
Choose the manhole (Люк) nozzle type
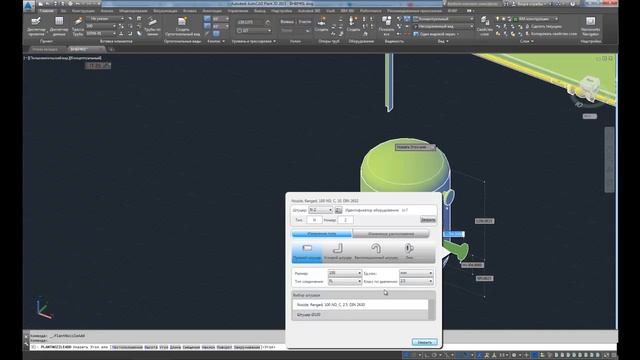pyautogui.click(x=409, y=252)
